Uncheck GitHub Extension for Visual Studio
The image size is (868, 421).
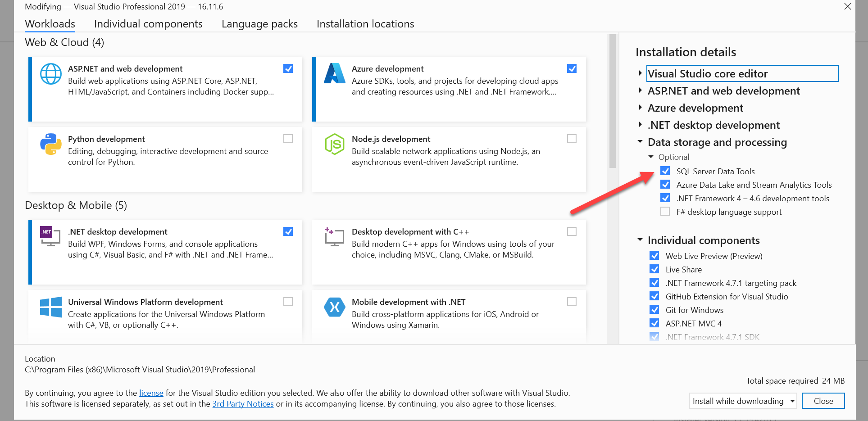pos(654,296)
